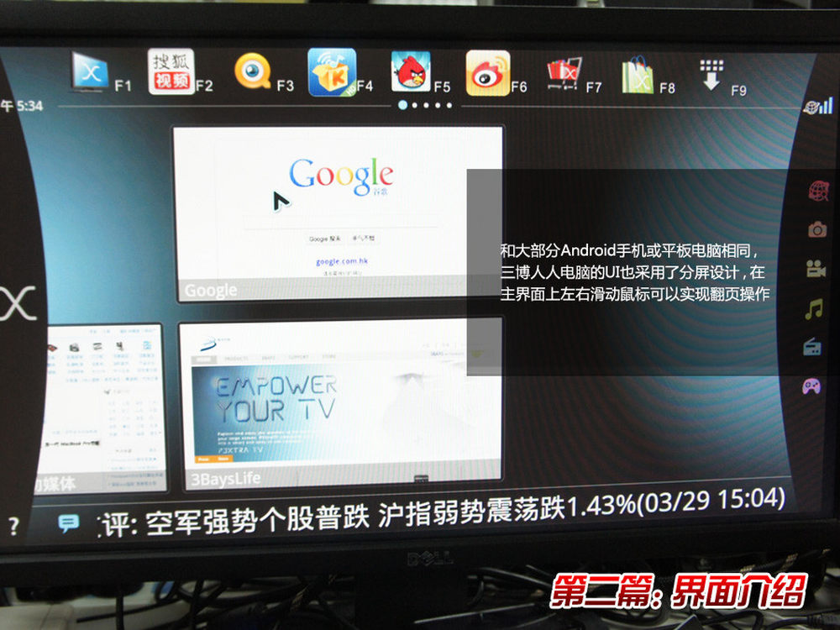Launch the blue music box app at F4
Viewport: 840px width, 630px height.
pos(332,72)
